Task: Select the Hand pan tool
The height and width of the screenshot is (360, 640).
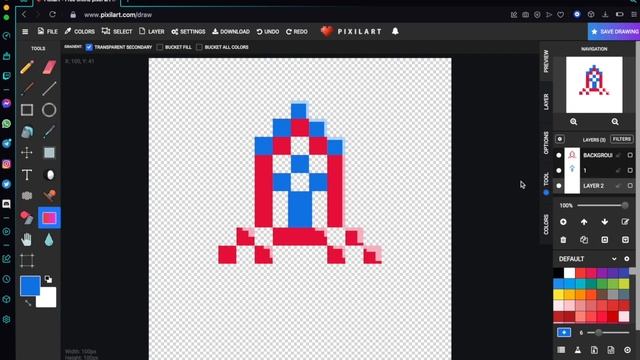Action: pos(27,240)
